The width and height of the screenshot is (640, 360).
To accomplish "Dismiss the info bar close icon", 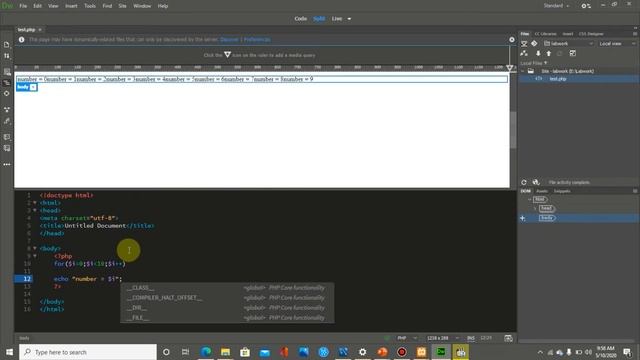I will 512,40.
